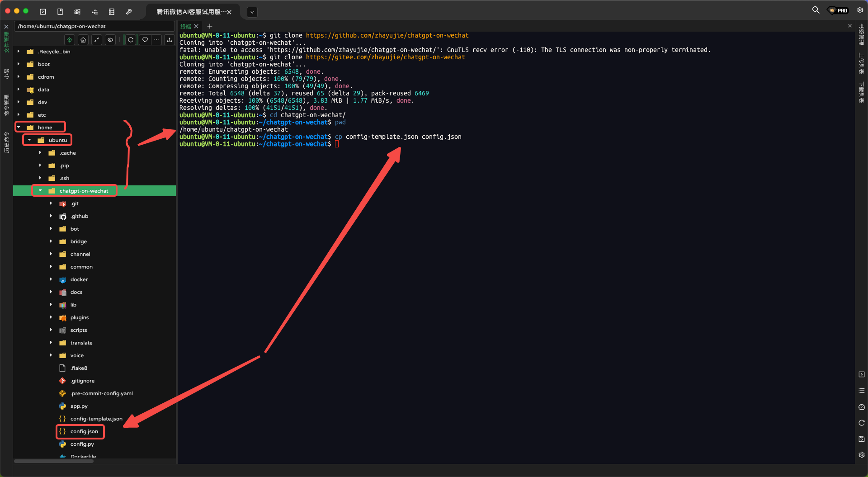Expand the data folder arrow
Viewport: 868px width, 477px height.
19,90
